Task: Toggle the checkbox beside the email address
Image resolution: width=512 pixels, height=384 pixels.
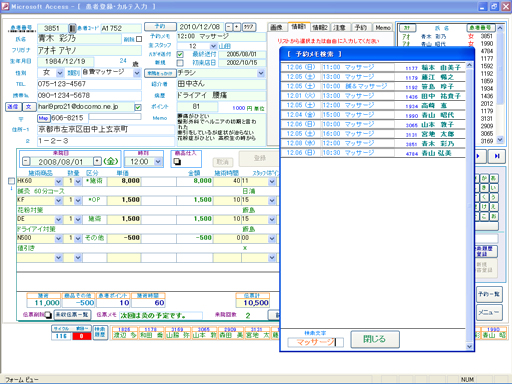Action: coord(138,107)
